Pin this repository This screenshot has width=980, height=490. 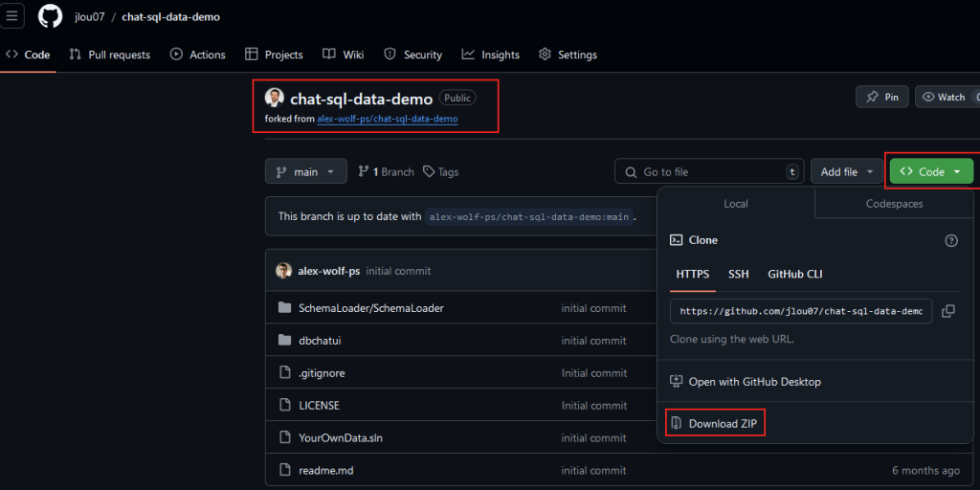point(881,97)
